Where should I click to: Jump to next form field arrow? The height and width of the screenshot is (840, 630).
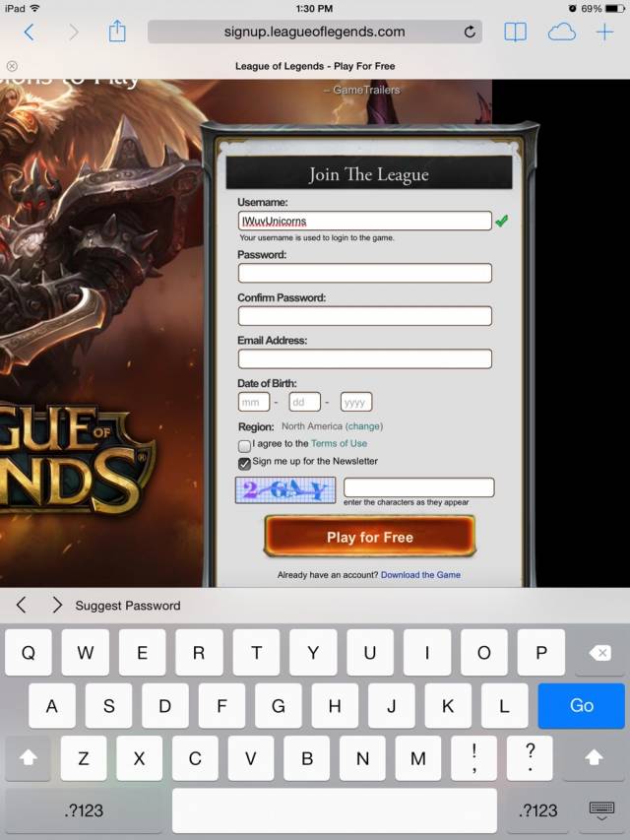pyautogui.click(x=57, y=606)
